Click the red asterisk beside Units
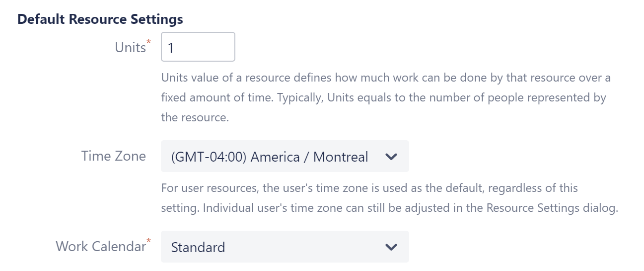This screenshot has width=644, height=271. 149,42
